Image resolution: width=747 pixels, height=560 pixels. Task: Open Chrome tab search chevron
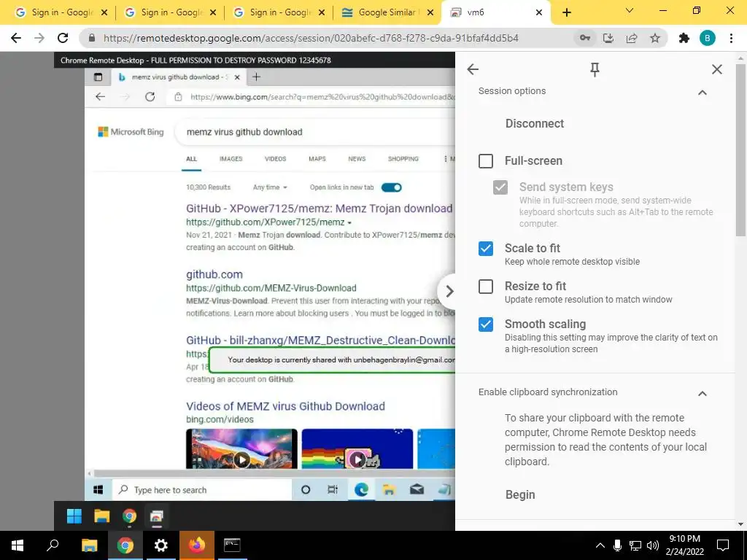[x=630, y=10]
